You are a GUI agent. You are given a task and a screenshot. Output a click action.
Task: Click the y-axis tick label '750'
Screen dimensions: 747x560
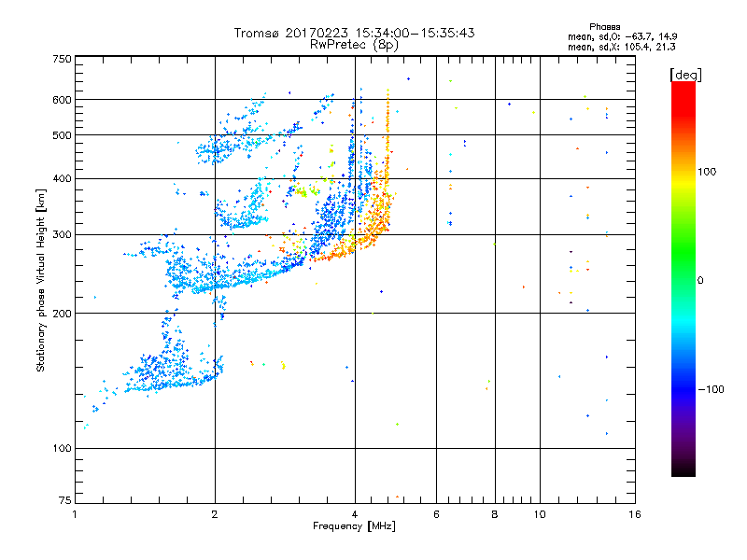coord(62,59)
